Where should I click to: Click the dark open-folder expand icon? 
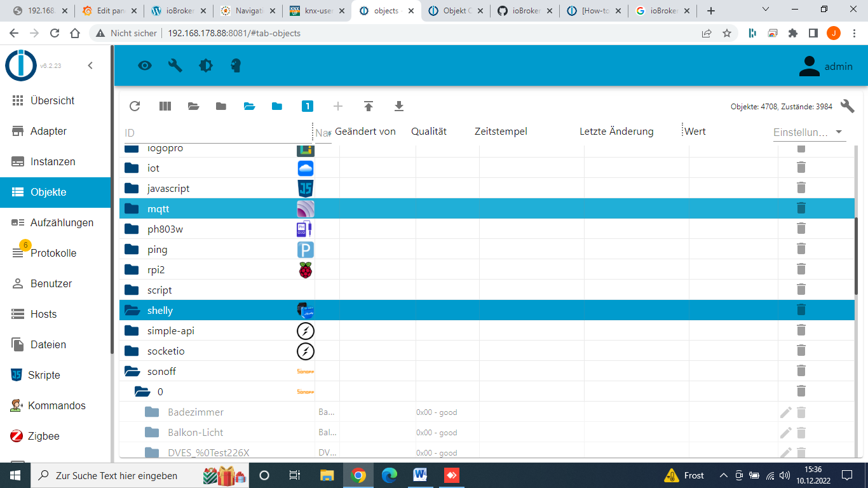(194, 106)
